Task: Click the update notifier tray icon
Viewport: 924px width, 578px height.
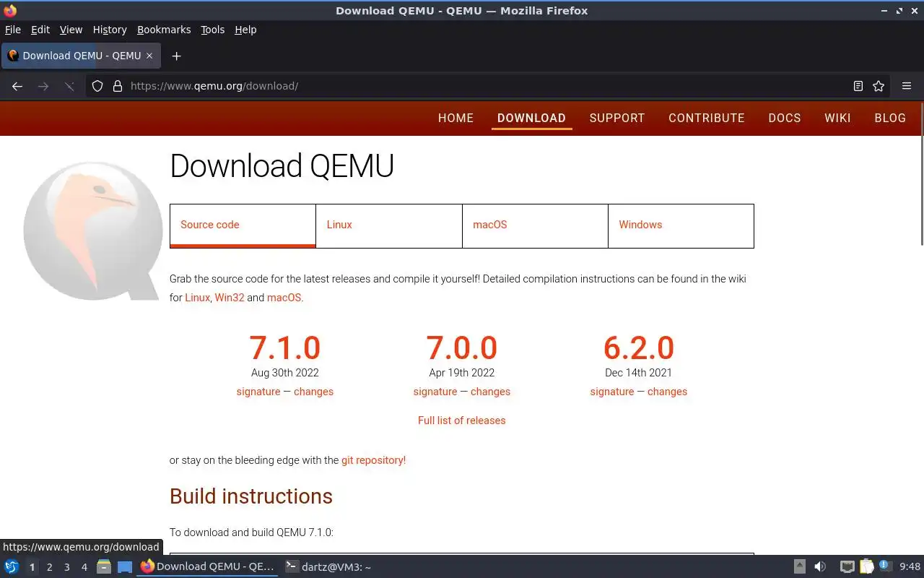Action: tap(885, 566)
